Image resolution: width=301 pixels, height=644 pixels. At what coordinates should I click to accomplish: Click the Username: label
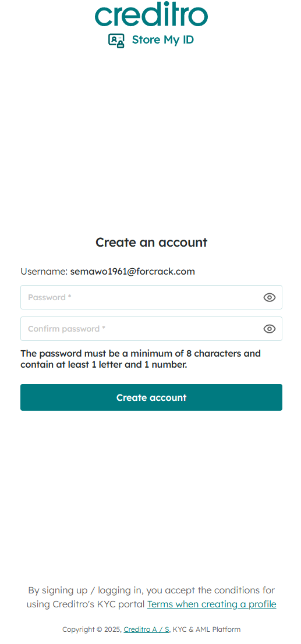point(44,272)
